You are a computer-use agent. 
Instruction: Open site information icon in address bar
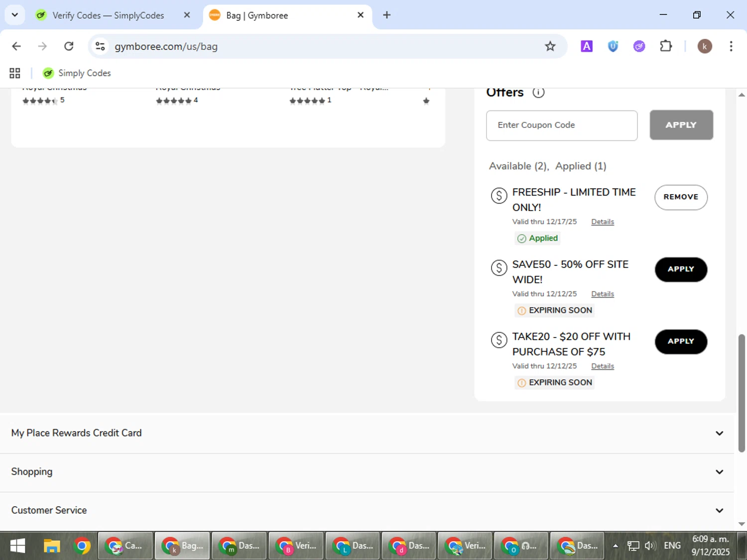coord(100,46)
